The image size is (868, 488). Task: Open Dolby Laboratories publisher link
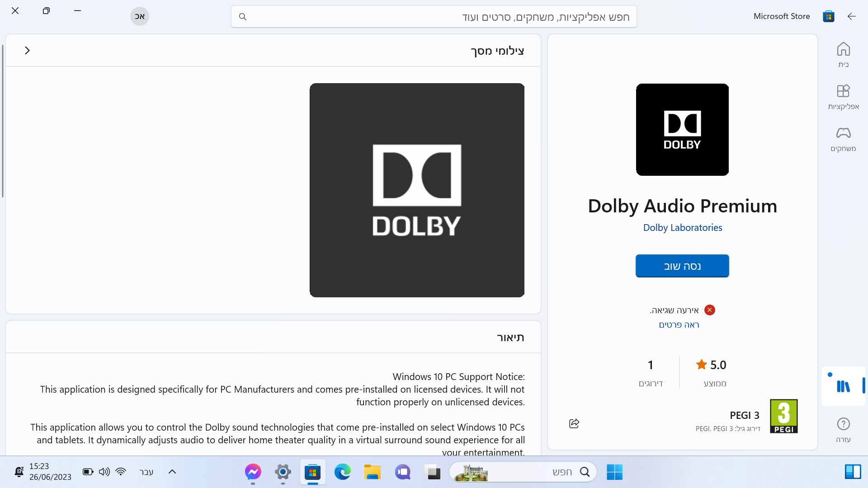(x=683, y=228)
